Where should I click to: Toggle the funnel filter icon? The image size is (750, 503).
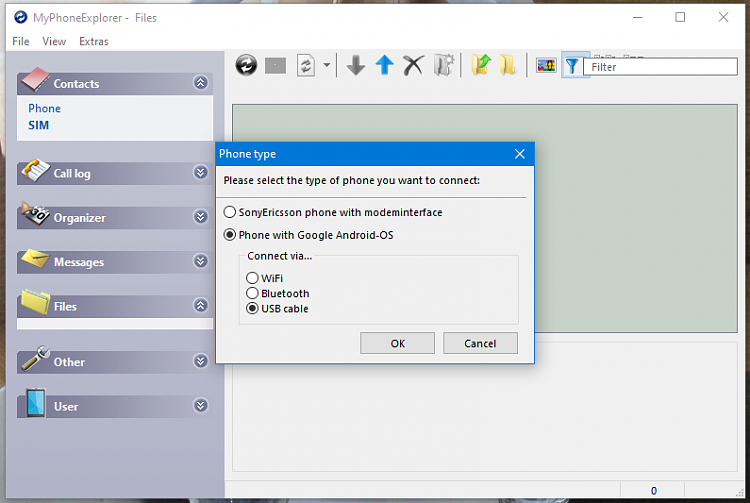tap(572, 66)
